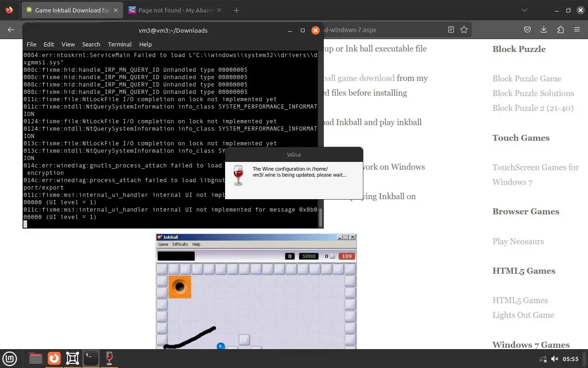Click the Wine icon in taskbar
Image resolution: width=588 pixels, height=368 pixels.
[x=109, y=358]
